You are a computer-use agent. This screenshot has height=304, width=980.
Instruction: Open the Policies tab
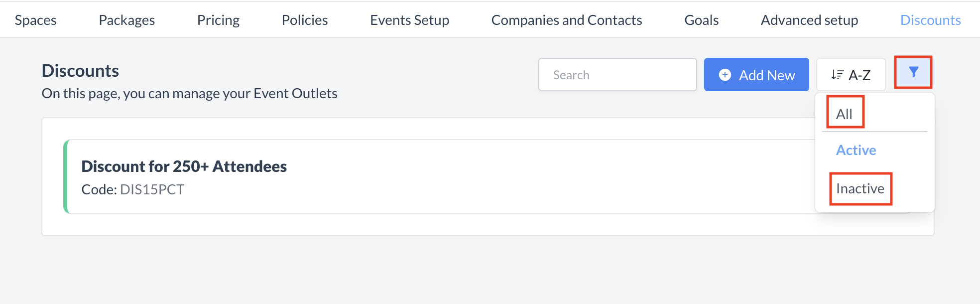[x=305, y=20]
